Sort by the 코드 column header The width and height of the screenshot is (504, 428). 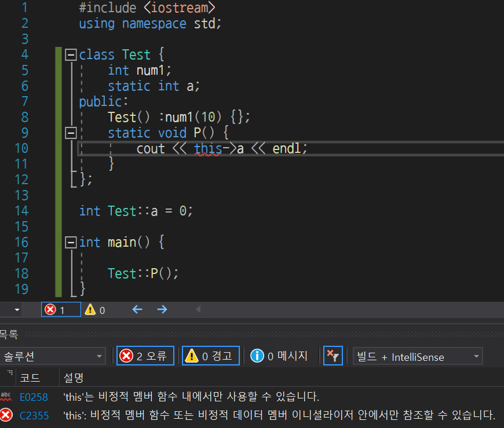pyautogui.click(x=30, y=378)
